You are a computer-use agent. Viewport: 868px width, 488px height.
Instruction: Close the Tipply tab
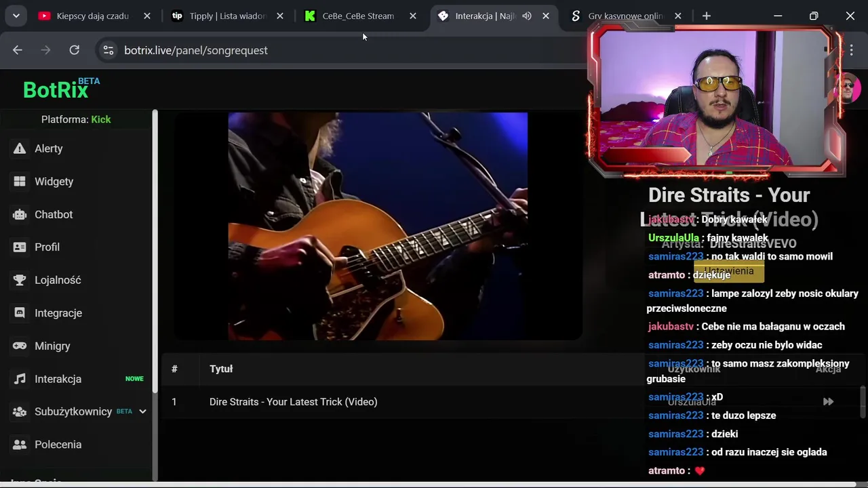(280, 16)
